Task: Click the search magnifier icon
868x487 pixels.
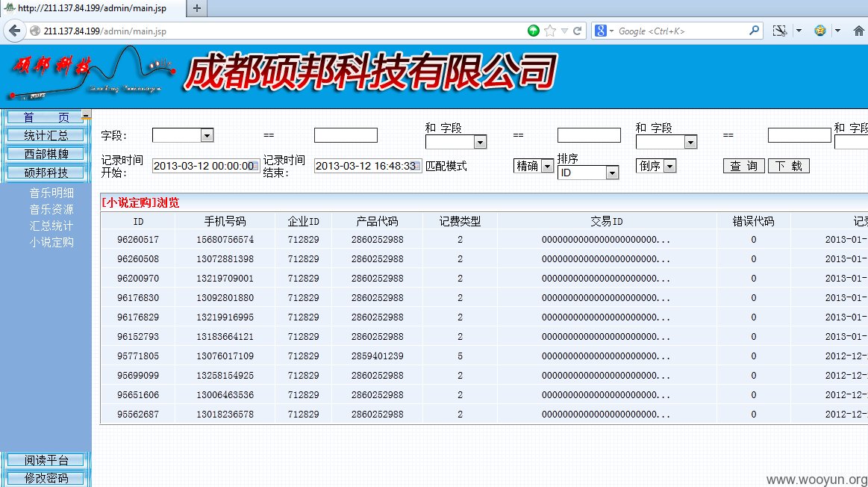Action: click(x=754, y=31)
